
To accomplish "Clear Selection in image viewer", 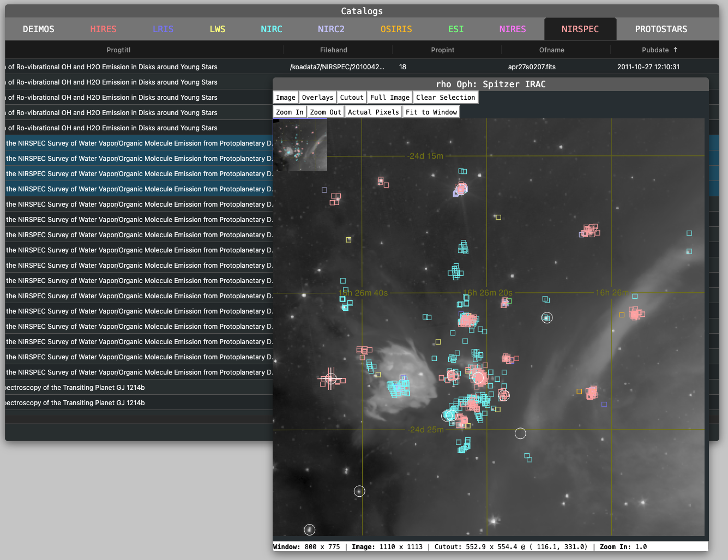I will click(x=445, y=98).
